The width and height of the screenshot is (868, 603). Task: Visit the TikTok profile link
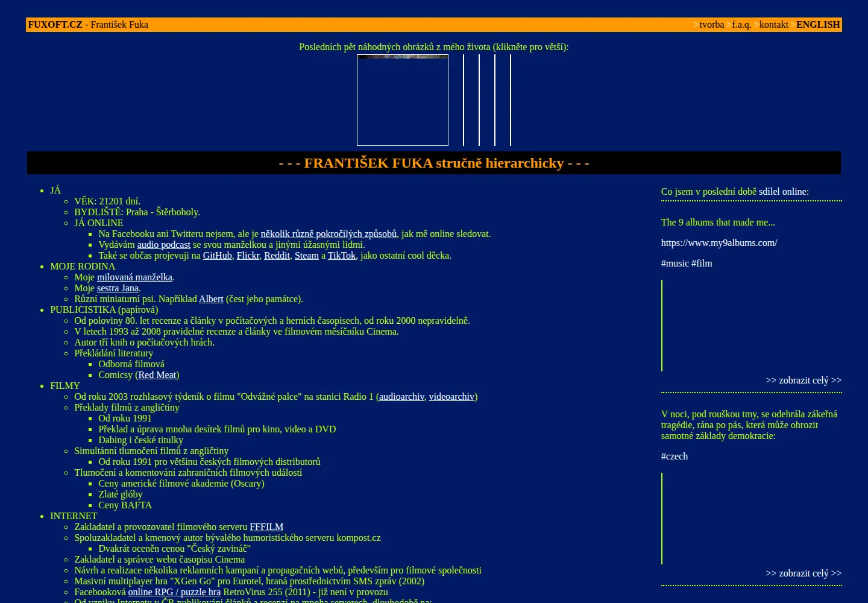coord(342,256)
